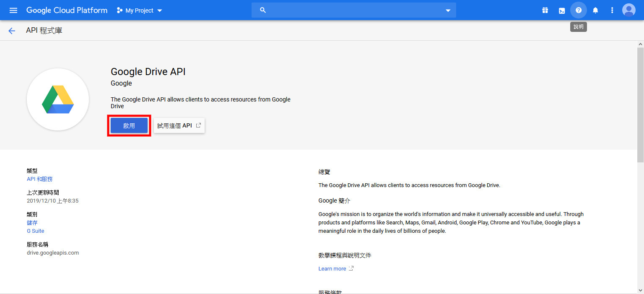Click the Google 簡介 heading
Image resolution: width=644 pixels, height=294 pixels.
334,200
